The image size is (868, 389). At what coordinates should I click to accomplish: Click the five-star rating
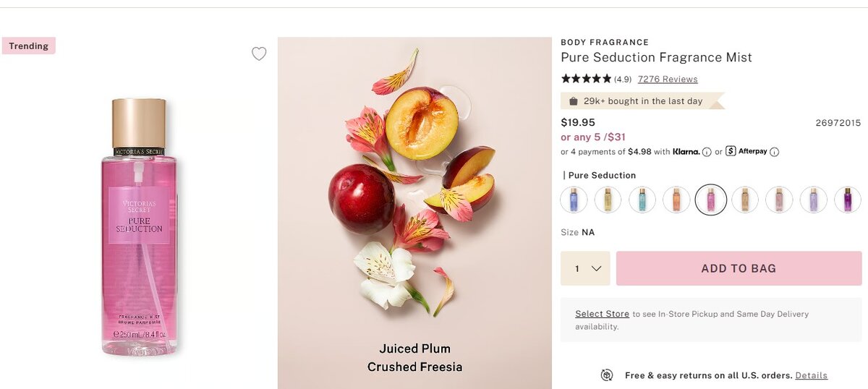pos(586,79)
